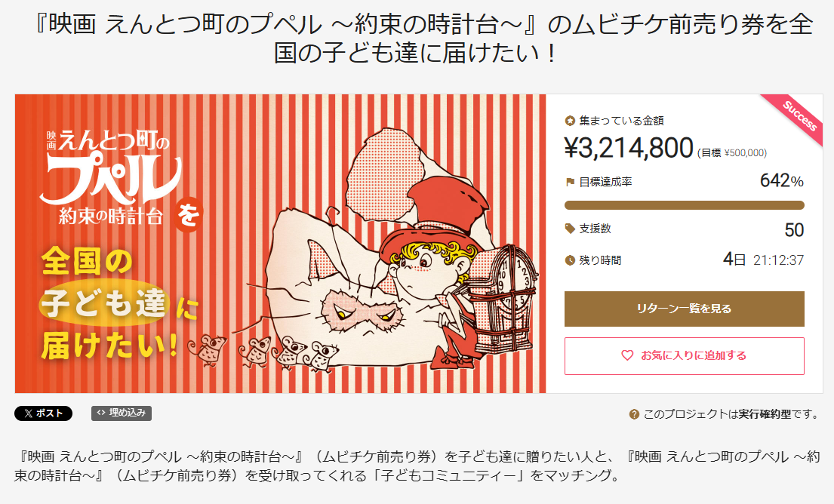The height and width of the screenshot is (504, 834).
Task: Open the リターン一覧を見る button
Action: 684,309
